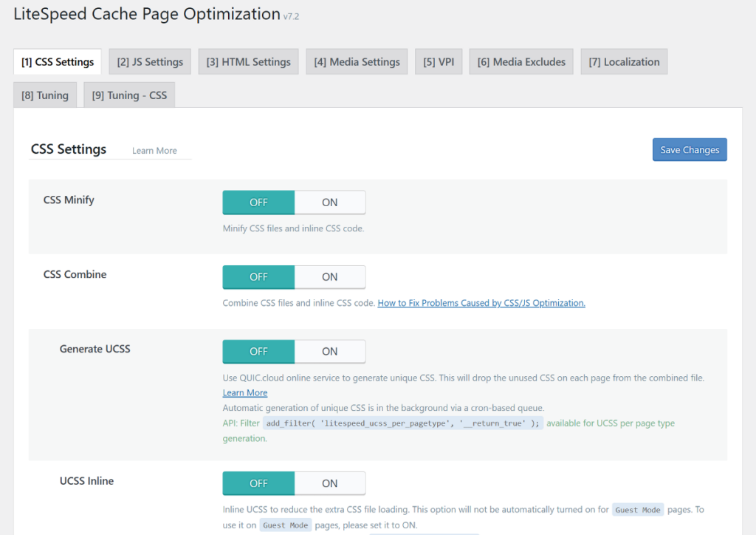This screenshot has height=535, width=756.
Task: Switch to the Tuning - CSS tab
Action: click(x=128, y=95)
